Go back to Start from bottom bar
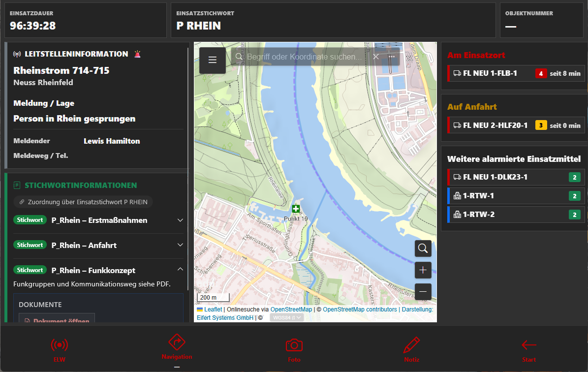 click(x=529, y=349)
